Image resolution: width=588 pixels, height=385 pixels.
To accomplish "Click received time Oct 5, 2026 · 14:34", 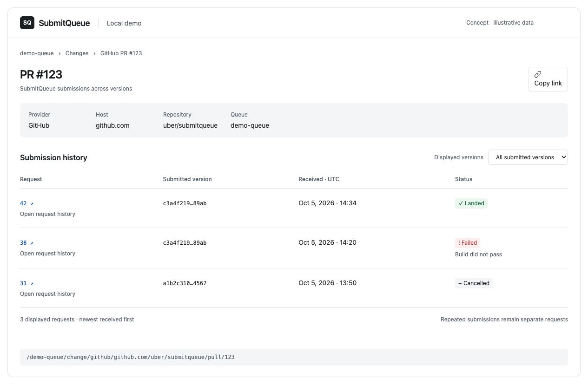I will click(327, 203).
